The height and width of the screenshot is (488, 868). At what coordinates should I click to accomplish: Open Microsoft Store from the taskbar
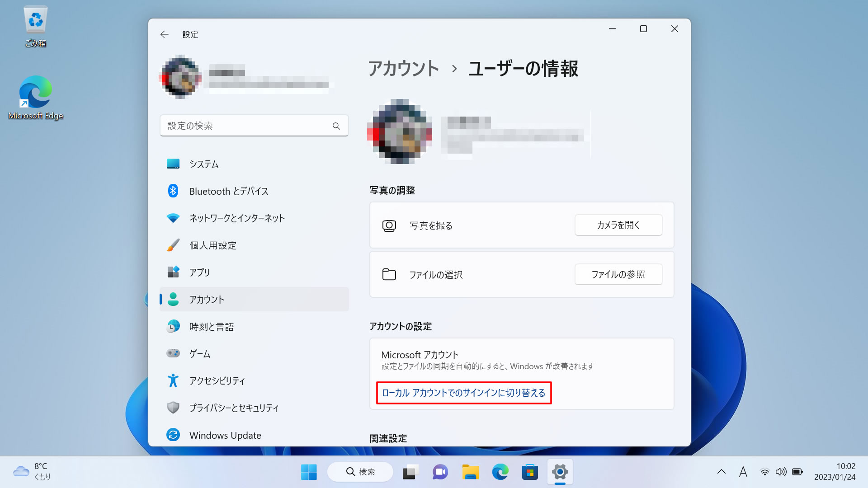[x=530, y=472]
